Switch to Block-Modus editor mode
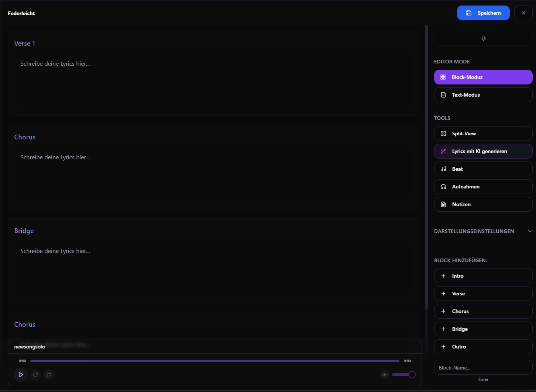Viewport: 536px width, 392px height. [483, 77]
